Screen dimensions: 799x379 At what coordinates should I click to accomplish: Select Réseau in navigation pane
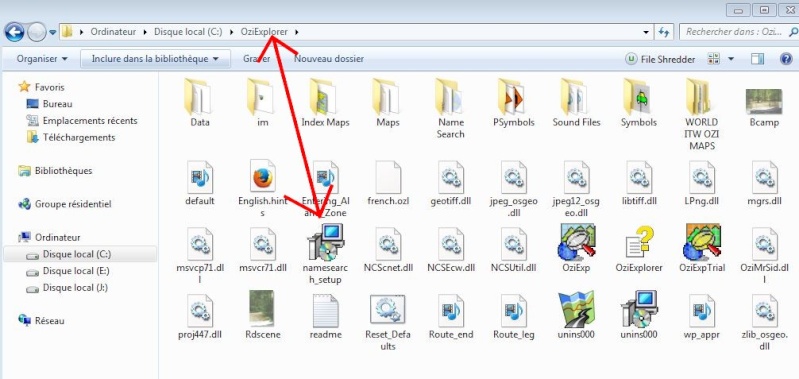pos(41,321)
